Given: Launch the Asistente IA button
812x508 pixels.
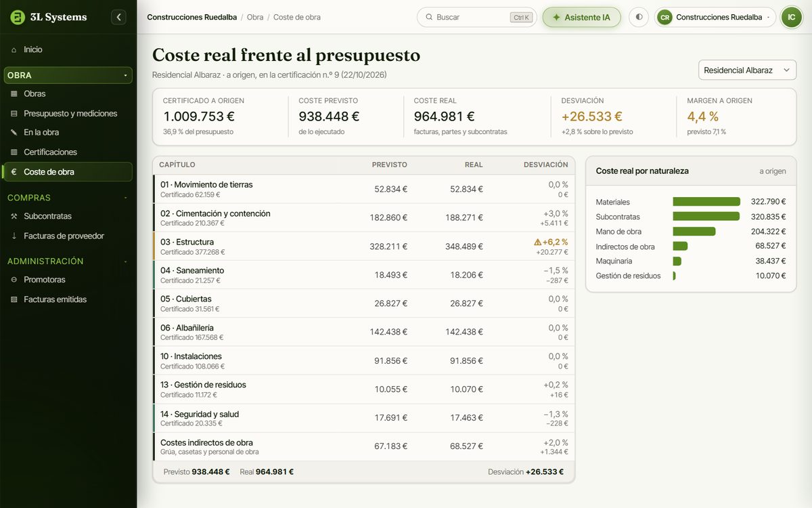Looking at the screenshot, I should click(x=582, y=17).
